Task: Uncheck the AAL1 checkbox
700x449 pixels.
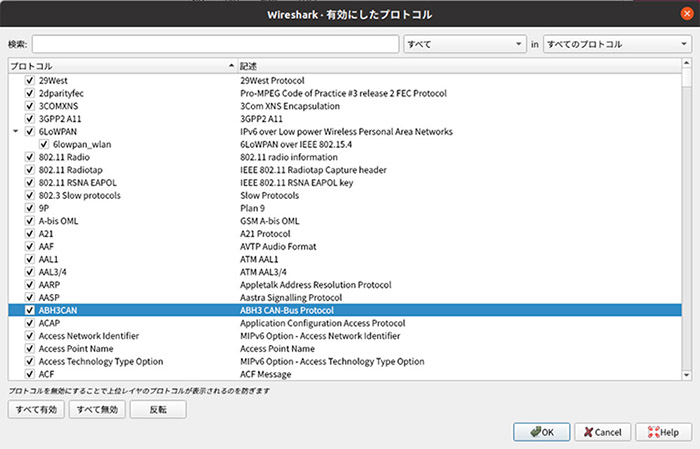Action: coord(29,259)
